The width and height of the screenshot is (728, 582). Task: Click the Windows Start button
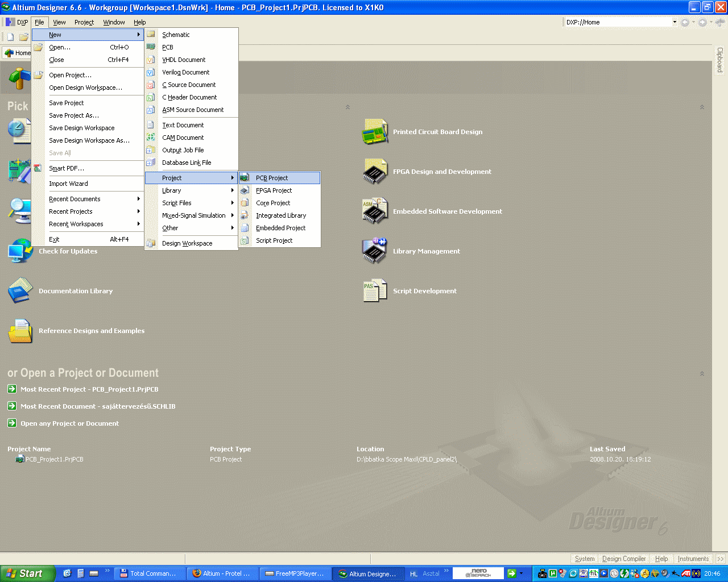pyautogui.click(x=28, y=573)
